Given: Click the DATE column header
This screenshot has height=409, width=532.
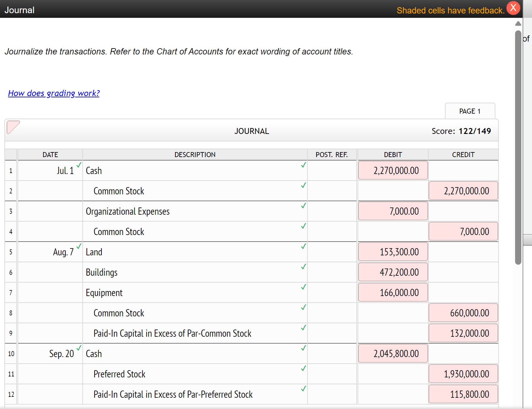Looking at the screenshot, I should click(50, 155).
